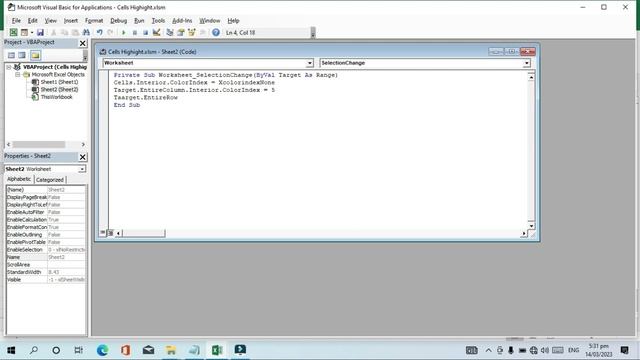This screenshot has height=360, width=640.
Task: Open the Edit menu
Action: point(32,20)
